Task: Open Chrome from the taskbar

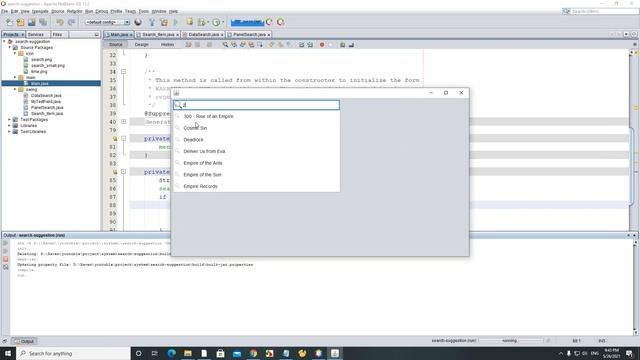Action: (x=253, y=353)
